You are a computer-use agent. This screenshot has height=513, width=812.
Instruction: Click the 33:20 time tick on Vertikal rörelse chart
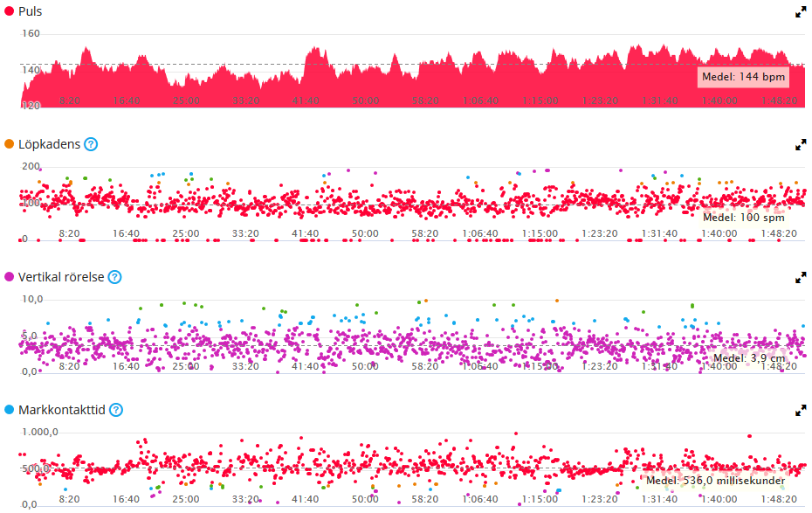tap(245, 366)
